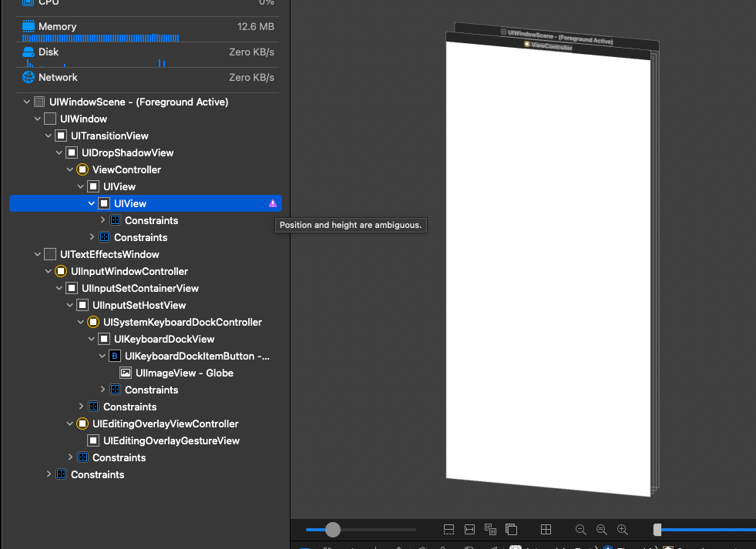Screen dimensions: 756x549
Task: Click ViewController header in the 3D canvas
Action: 549,46
